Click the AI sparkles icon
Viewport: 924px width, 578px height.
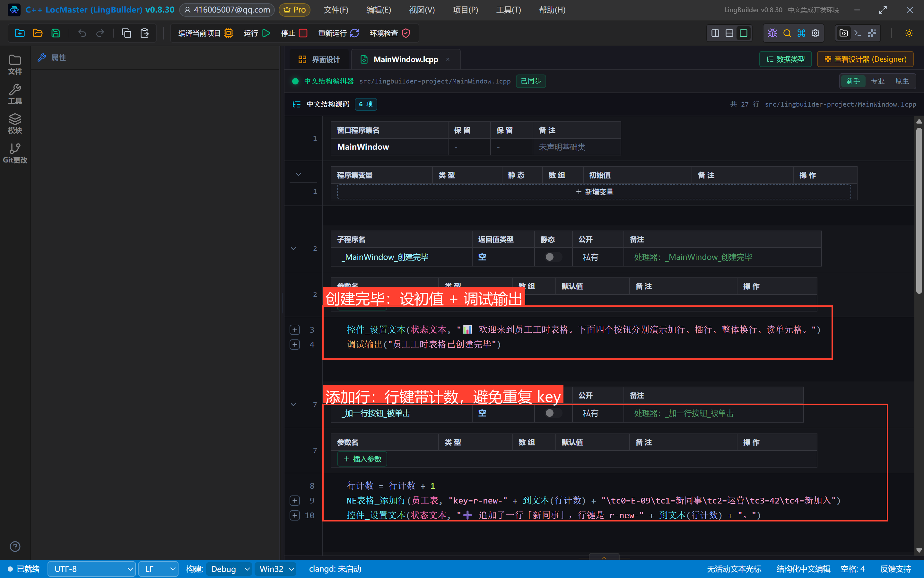[872, 33]
